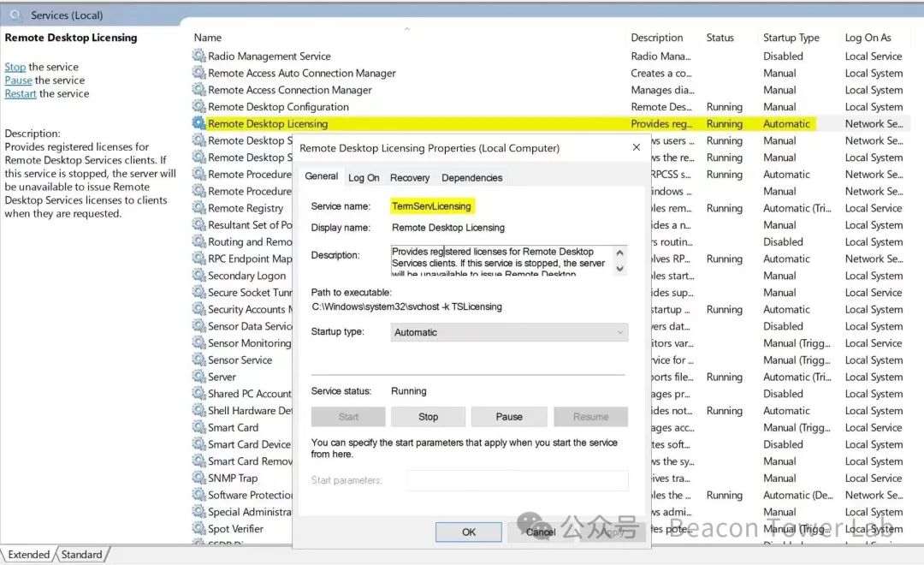This screenshot has width=924, height=565.
Task: Open the Recovery tab
Action: pyautogui.click(x=410, y=177)
